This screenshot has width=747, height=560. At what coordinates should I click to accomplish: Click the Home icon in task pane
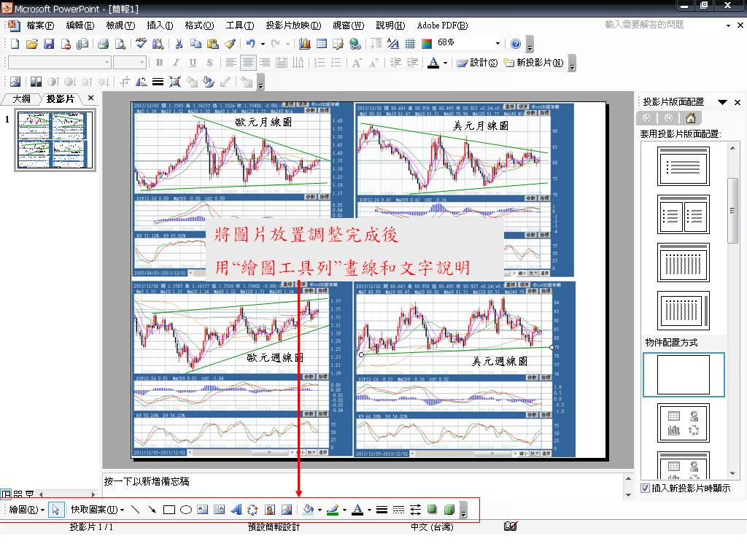tap(691, 118)
